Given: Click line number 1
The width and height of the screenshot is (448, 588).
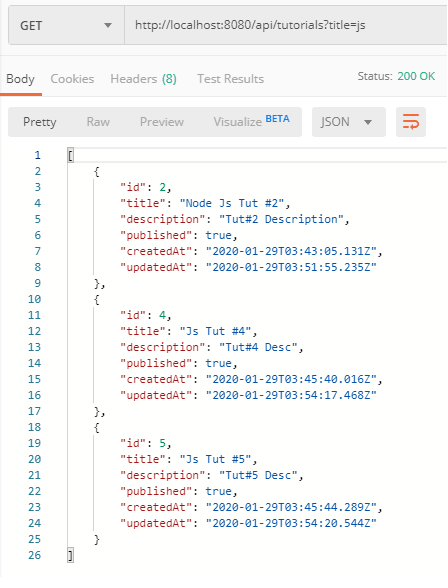Looking at the screenshot, I should click(x=37, y=155).
